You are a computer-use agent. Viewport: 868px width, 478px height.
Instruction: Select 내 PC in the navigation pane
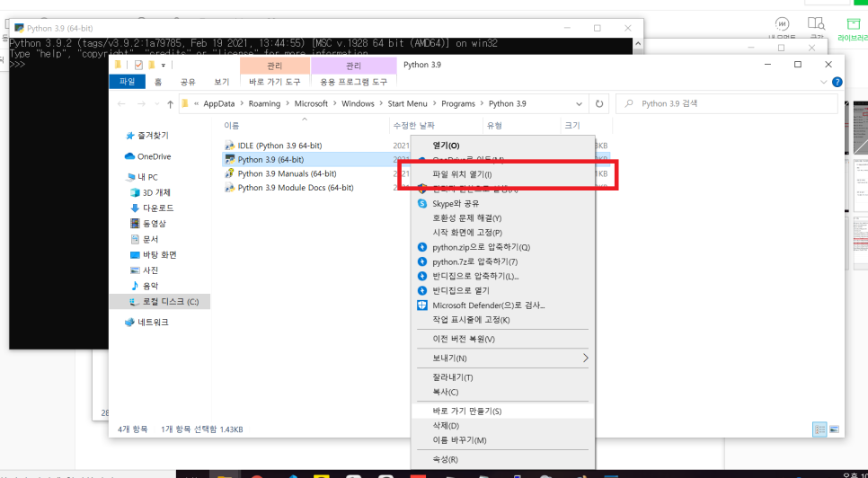click(142, 178)
